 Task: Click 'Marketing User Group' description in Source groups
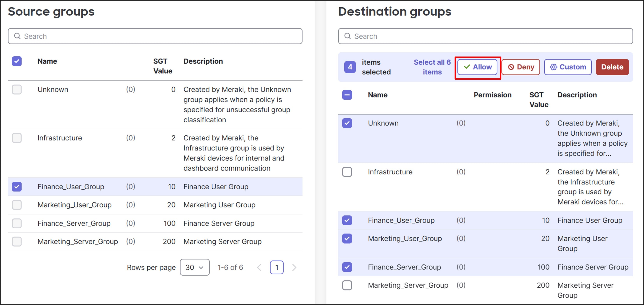click(219, 205)
